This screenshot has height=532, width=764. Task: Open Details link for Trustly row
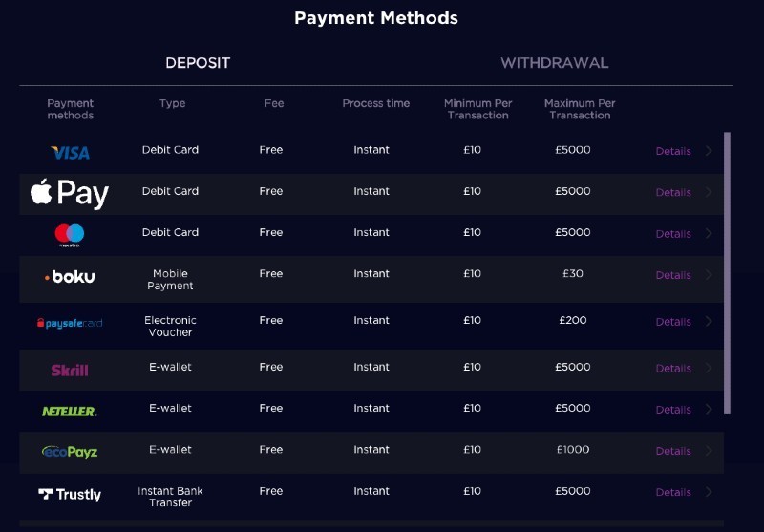click(673, 492)
